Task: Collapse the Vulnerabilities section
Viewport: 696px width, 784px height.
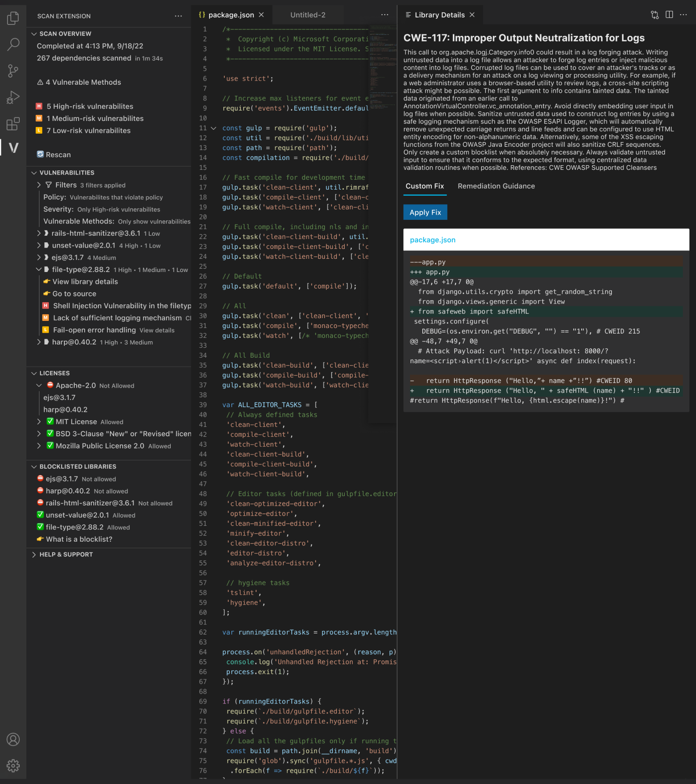Action: point(34,173)
